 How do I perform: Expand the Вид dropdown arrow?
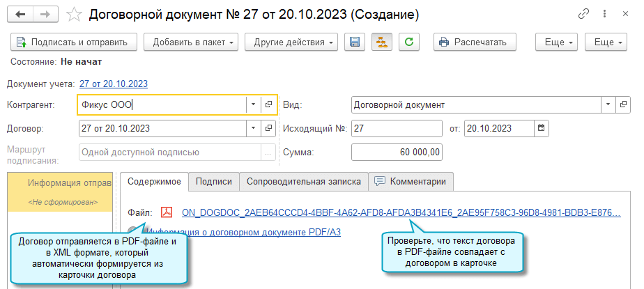pyautogui.click(x=608, y=104)
